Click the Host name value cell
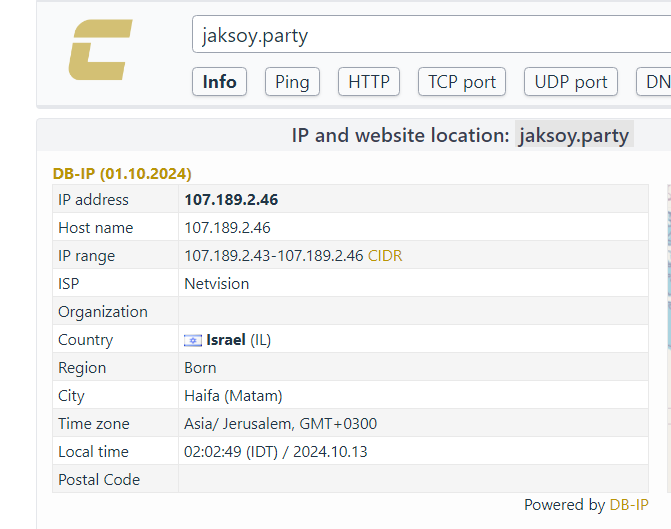671x529 pixels. (x=227, y=228)
